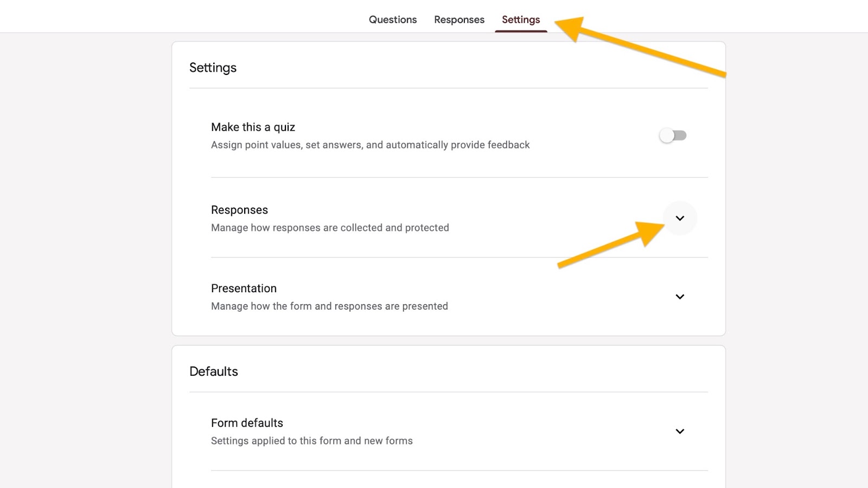
Task: Click "Settings applied to this form" description
Action: click(x=311, y=441)
